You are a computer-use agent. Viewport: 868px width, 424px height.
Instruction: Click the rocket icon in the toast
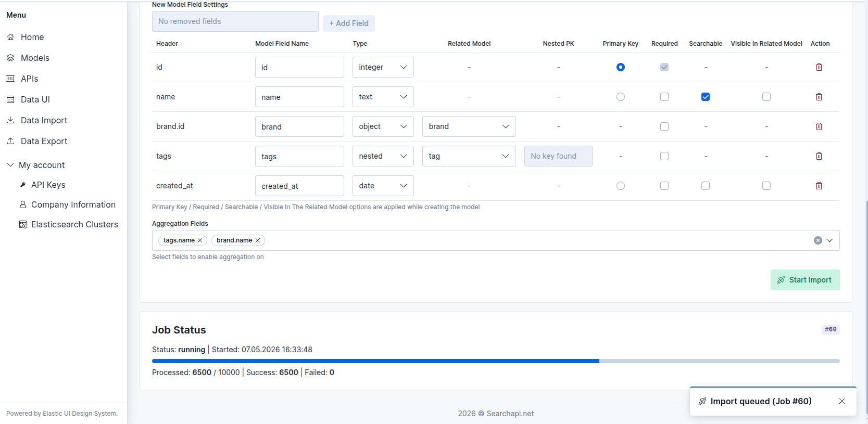click(x=702, y=401)
